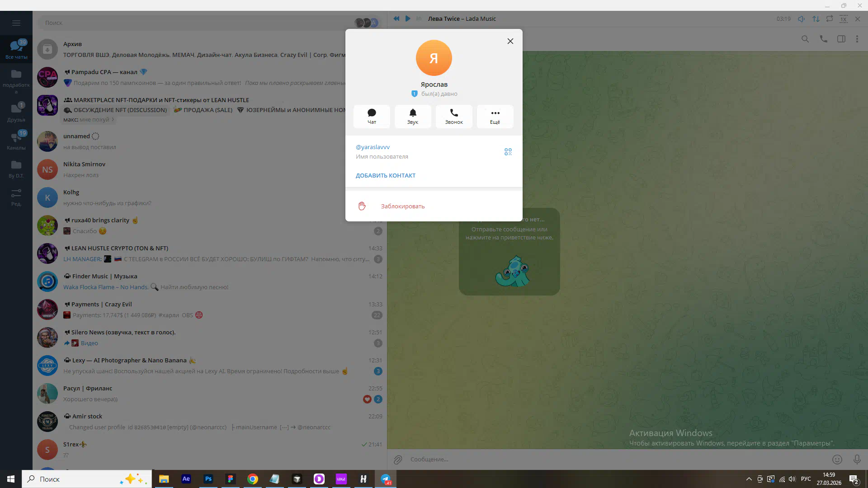
Task: Toggle Звук notifications bell in profile
Action: pos(412,116)
